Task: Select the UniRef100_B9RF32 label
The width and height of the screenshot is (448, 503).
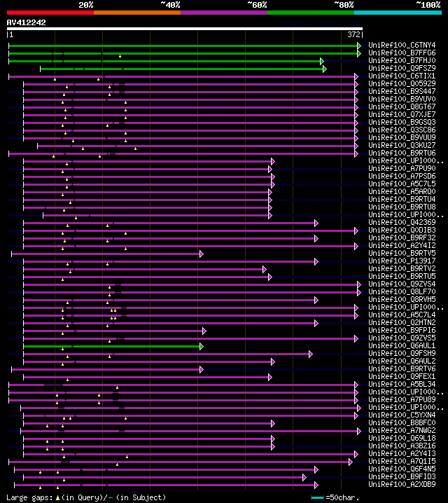Action: tap(402, 237)
